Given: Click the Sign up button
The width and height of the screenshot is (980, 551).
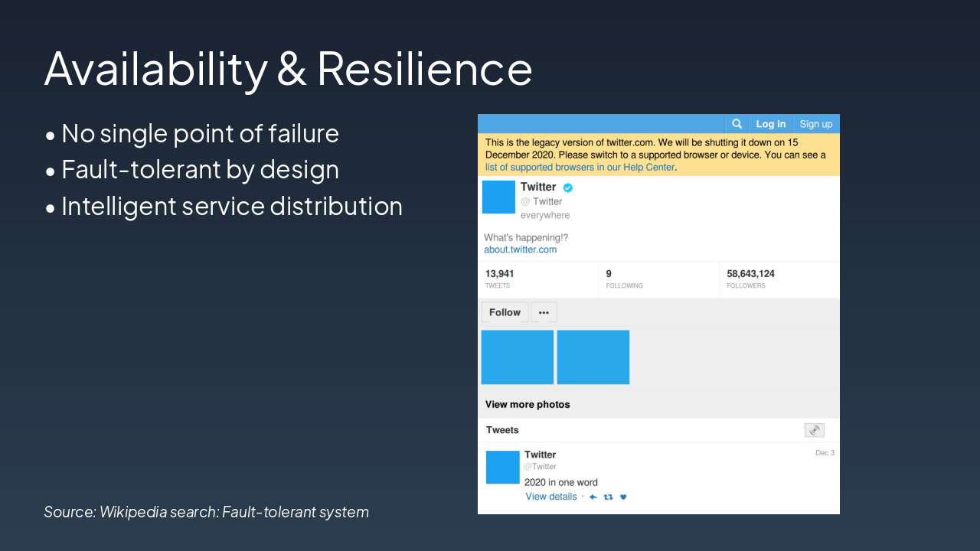Looking at the screenshot, I should coord(815,123).
